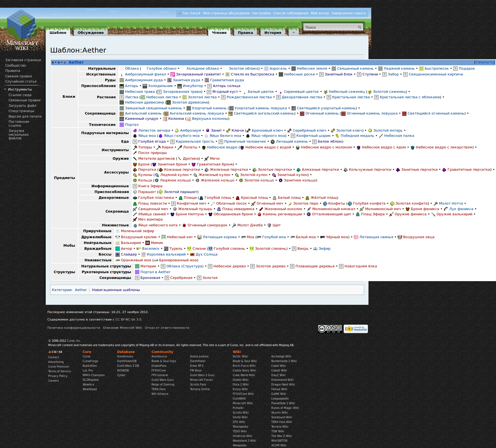Click the Камень регенерации red icon
This screenshot has height=448, width=496.
259,214
